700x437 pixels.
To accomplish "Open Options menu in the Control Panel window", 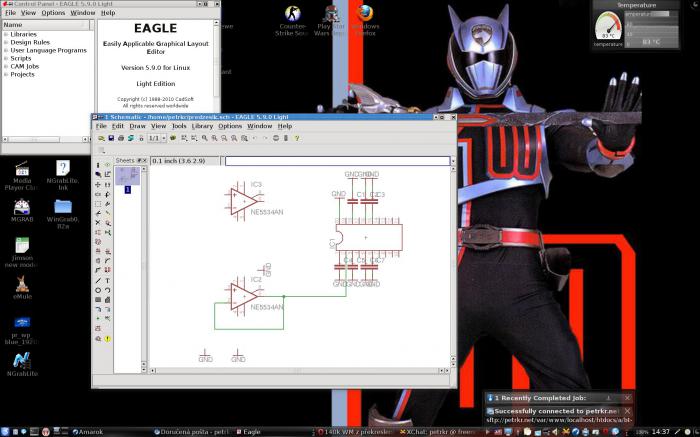I will (x=53, y=12).
